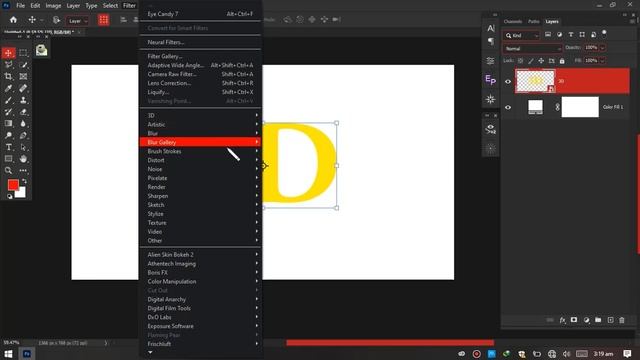Select the Path Selection arrow tool

(23, 147)
